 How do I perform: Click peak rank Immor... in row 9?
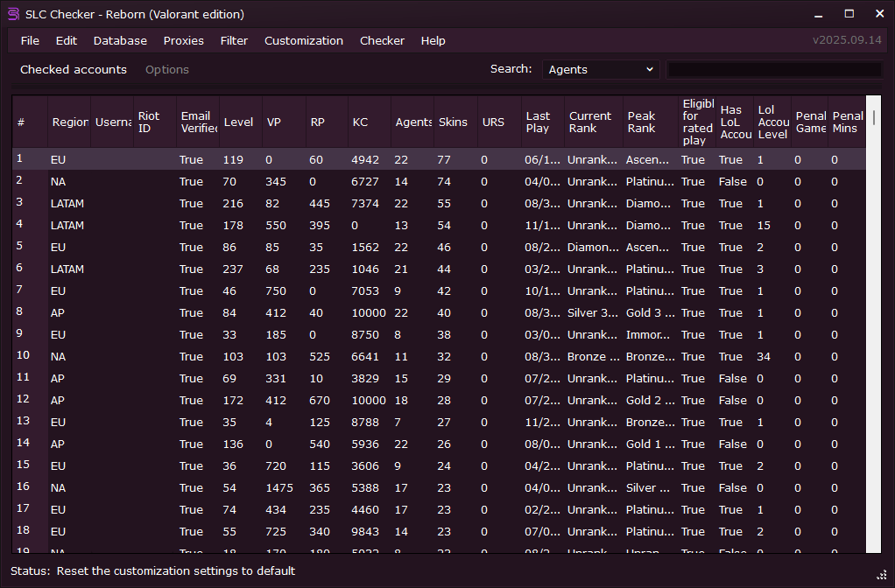tap(650, 335)
